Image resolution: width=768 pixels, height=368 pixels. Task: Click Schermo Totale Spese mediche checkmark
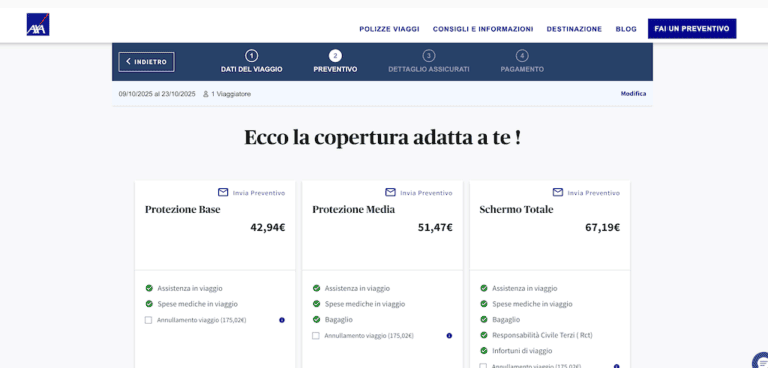[x=484, y=304]
